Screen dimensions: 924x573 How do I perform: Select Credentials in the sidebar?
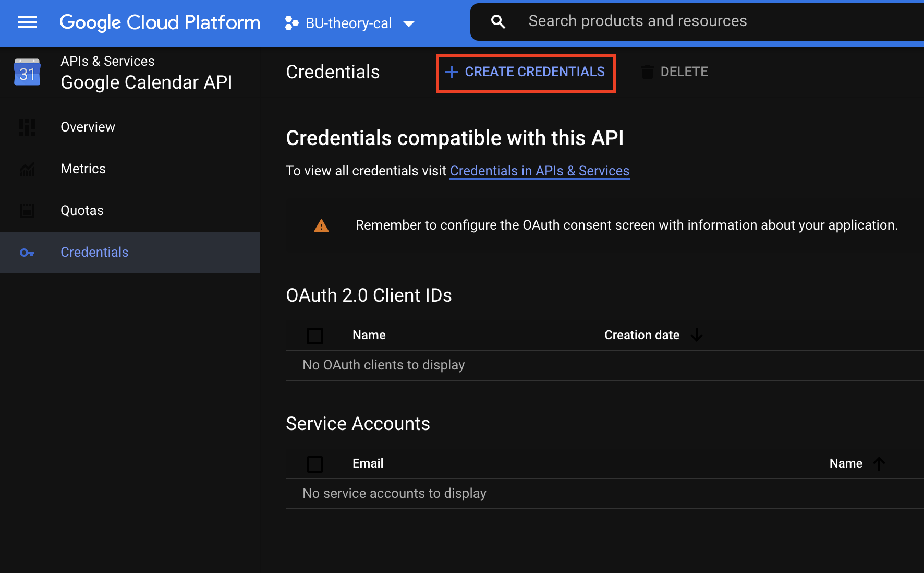tap(130, 253)
